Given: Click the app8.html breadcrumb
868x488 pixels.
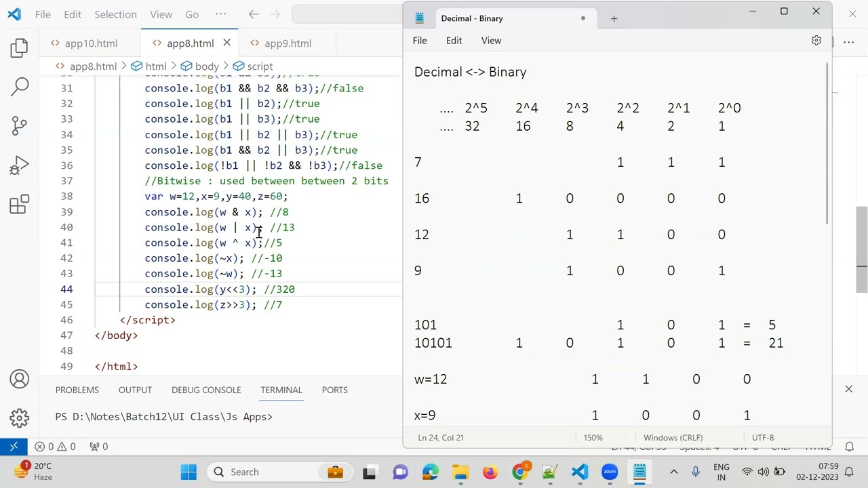Looking at the screenshot, I should coord(85,66).
